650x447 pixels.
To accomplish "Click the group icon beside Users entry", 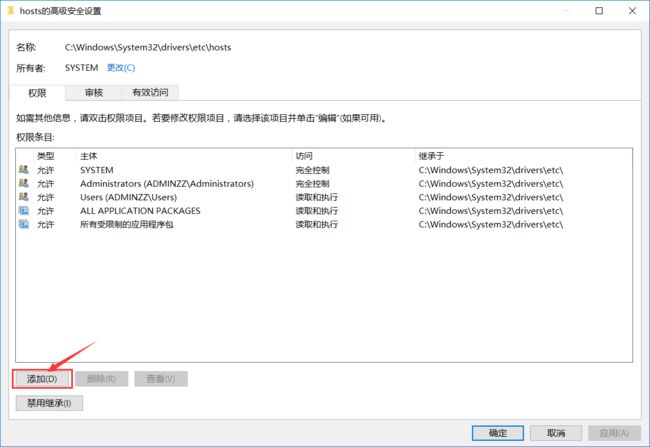I will [24, 197].
